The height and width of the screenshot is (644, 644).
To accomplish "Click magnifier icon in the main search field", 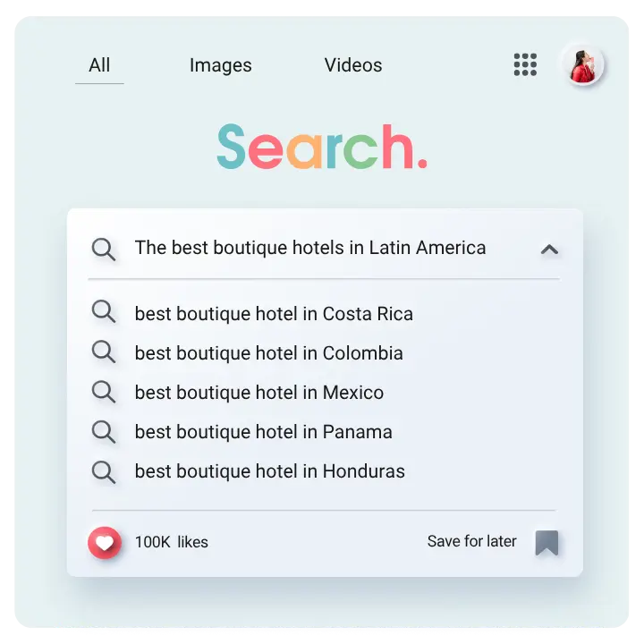I will click(104, 249).
